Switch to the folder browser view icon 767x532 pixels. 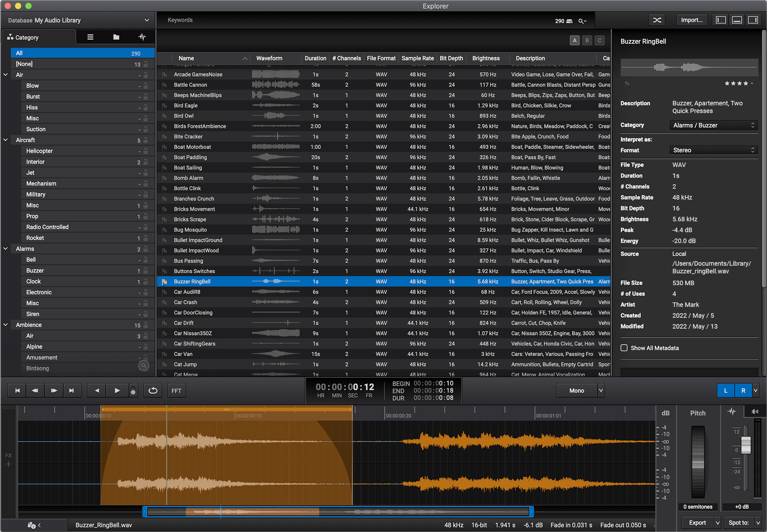116,37
